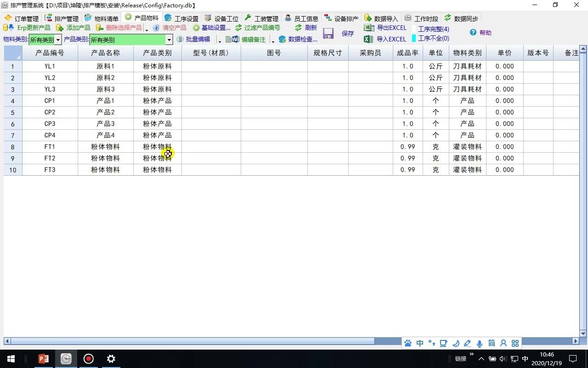Select the 工序设置 tab
Image resolution: width=588 pixels, height=368 pixels.
[x=181, y=18]
